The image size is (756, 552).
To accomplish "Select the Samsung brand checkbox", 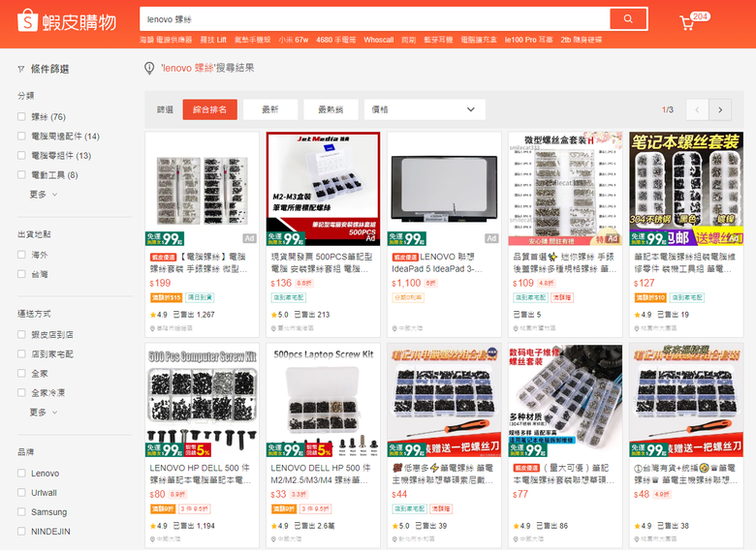I will (x=21, y=511).
